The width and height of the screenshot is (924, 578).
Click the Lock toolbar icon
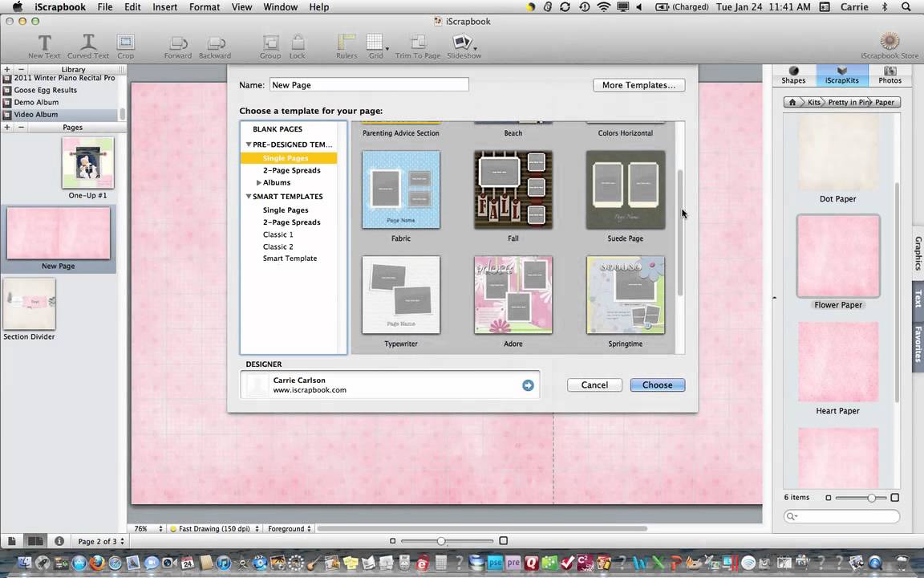298,42
